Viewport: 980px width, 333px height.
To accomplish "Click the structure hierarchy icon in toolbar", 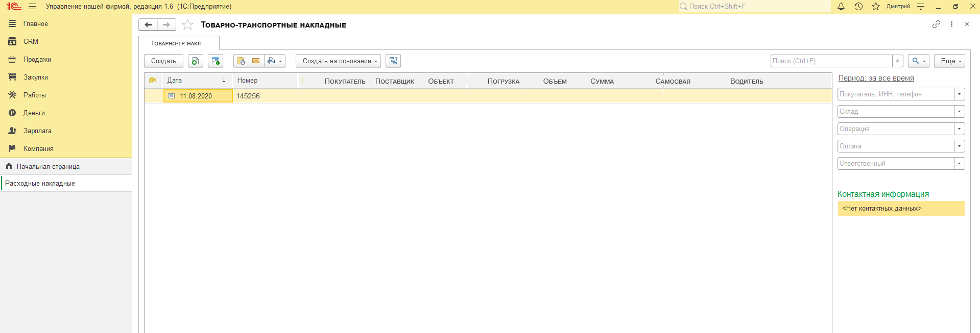I will 393,61.
